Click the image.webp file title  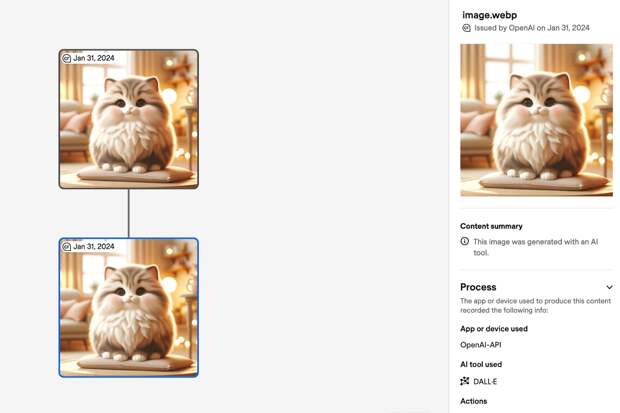(x=490, y=15)
